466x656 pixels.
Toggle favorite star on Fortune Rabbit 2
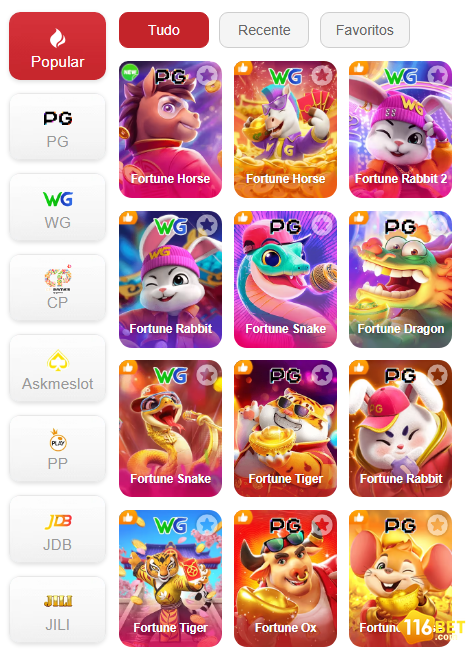click(437, 75)
